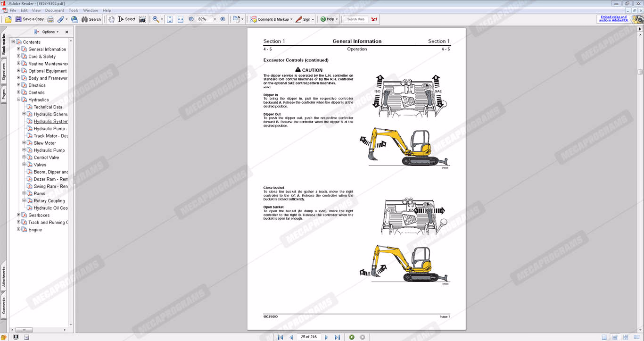Click the Fit Page icon

tap(170, 19)
